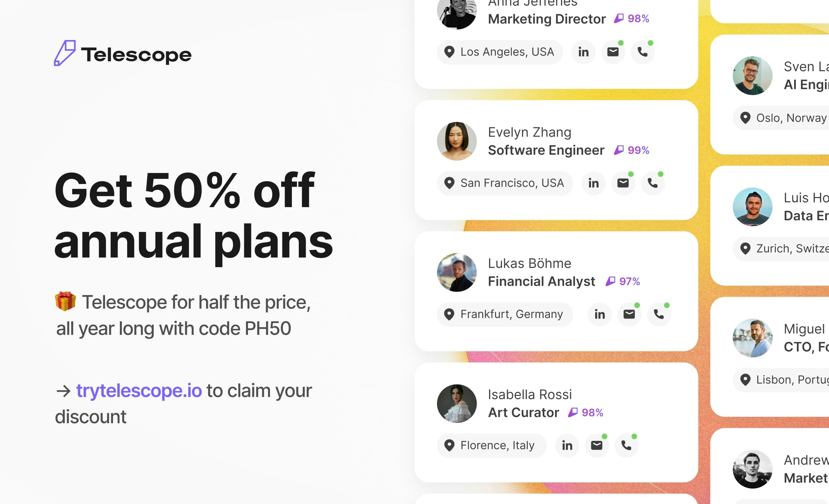Image resolution: width=829 pixels, height=504 pixels.
Task: Click the Telescope logo icon
Action: [65, 53]
